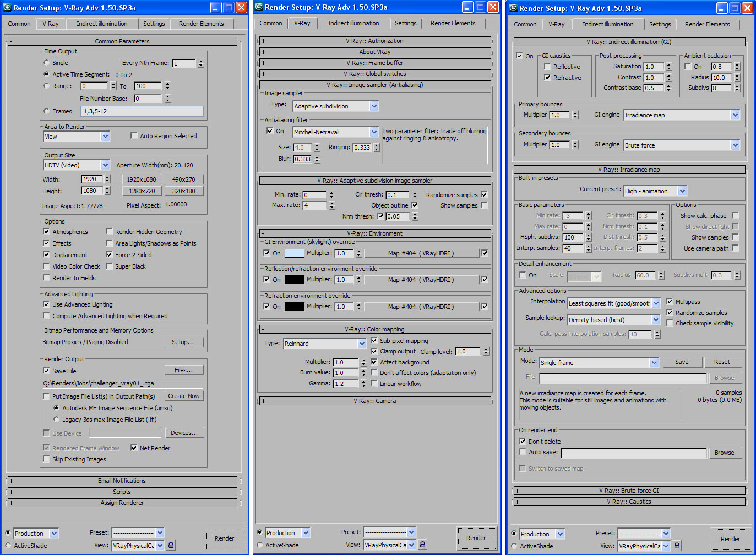The image size is (756, 555).
Task: Click GI Environment light blue color swatch
Action: click(294, 253)
